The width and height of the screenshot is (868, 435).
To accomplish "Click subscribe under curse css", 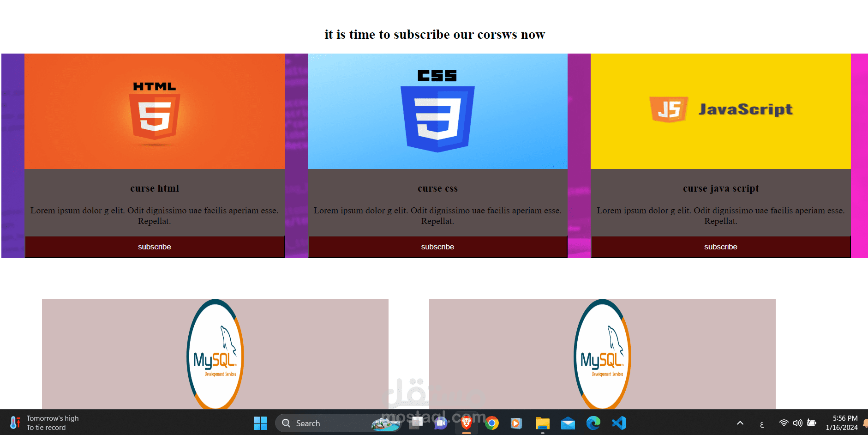I will [x=437, y=247].
